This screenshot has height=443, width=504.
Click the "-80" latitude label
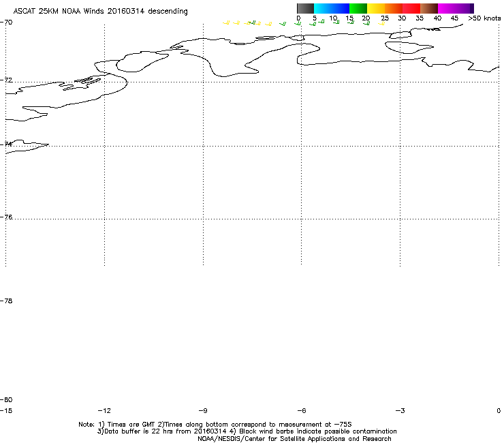click(x=6, y=399)
